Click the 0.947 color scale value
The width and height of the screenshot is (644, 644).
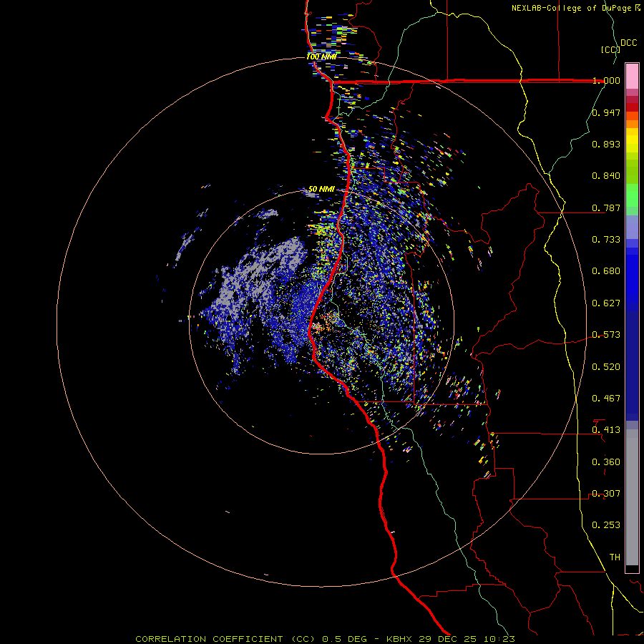click(x=606, y=112)
